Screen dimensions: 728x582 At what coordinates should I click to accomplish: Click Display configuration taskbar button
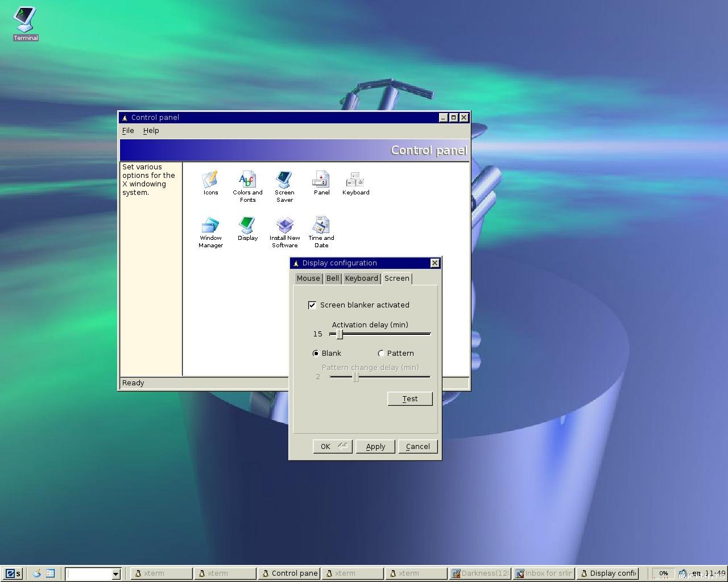pos(607,573)
